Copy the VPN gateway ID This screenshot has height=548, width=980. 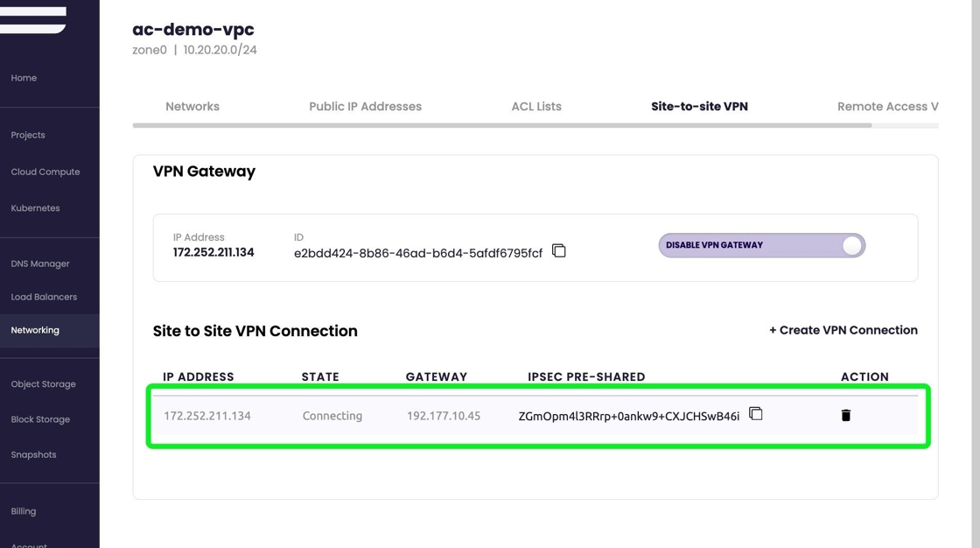[x=559, y=251]
